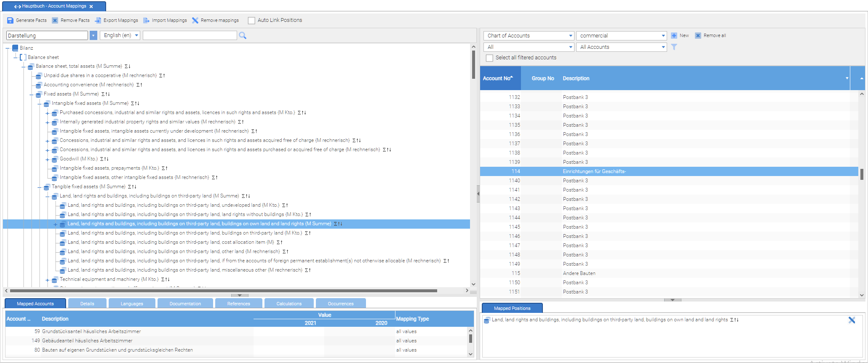Switch to the Calculations tab
This screenshot has width=868, height=363.
[289, 304]
